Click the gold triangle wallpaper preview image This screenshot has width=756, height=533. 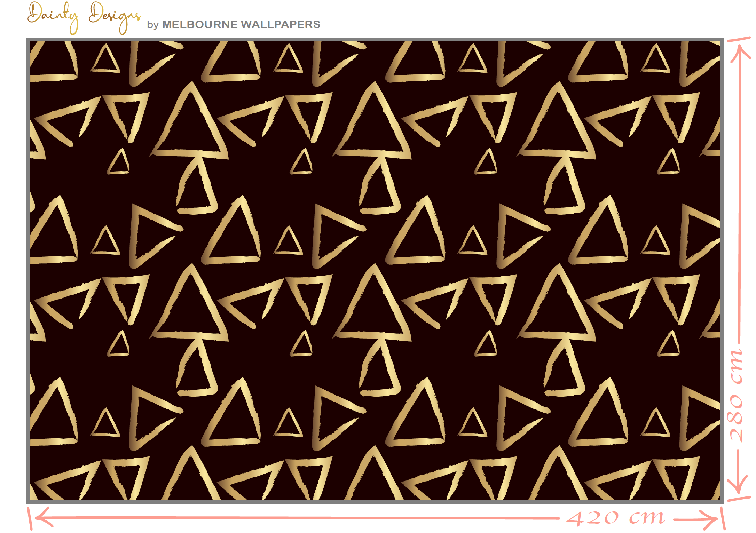point(375,271)
